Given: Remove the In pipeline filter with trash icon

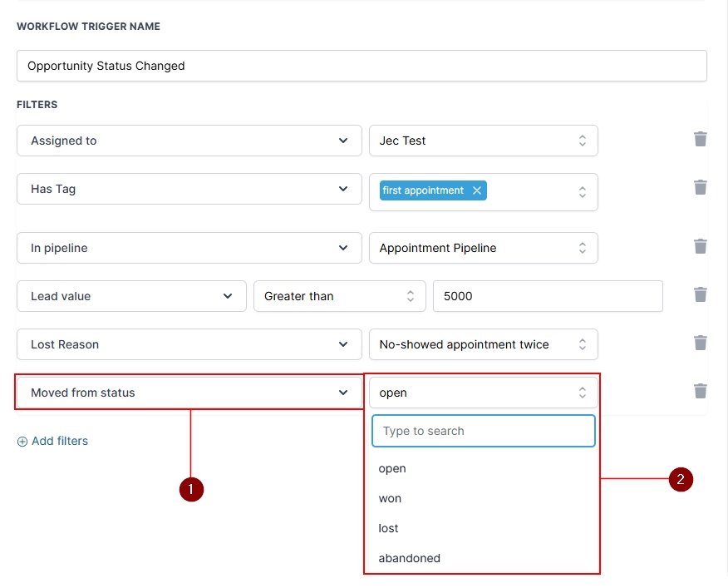Looking at the screenshot, I should tap(700, 246).
